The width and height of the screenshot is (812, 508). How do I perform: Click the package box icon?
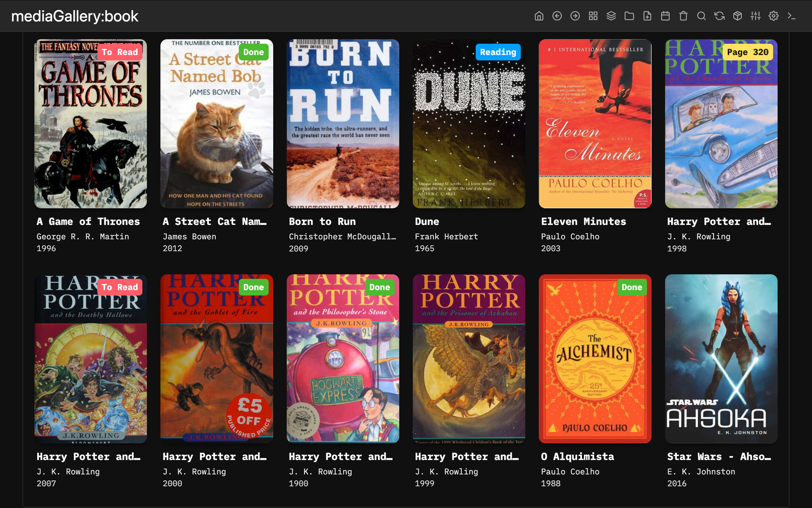pos(738,16)
